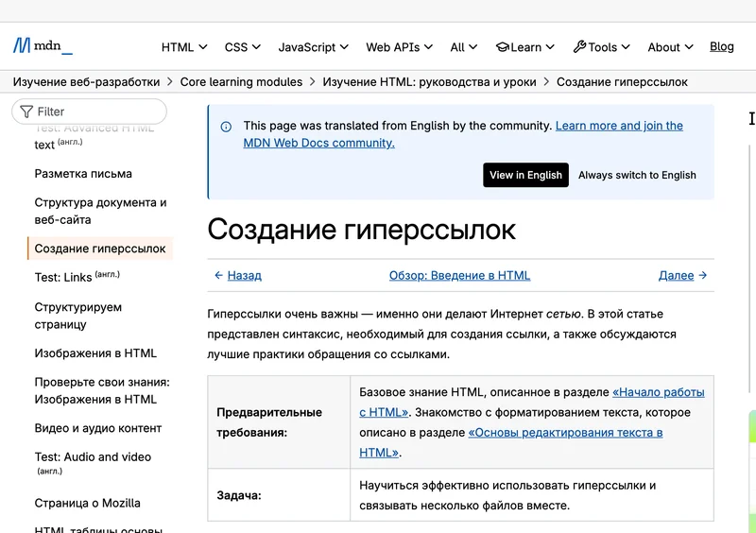The height and width of the screenshot is (533, 756).
Task: Go to previous article via Назад
Action: pos(244,275)
